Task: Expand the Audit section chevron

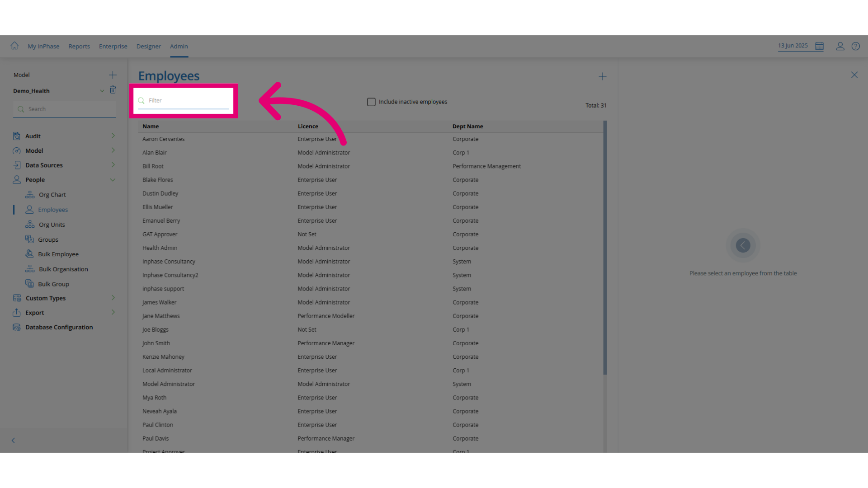Action: coord(113,136)
